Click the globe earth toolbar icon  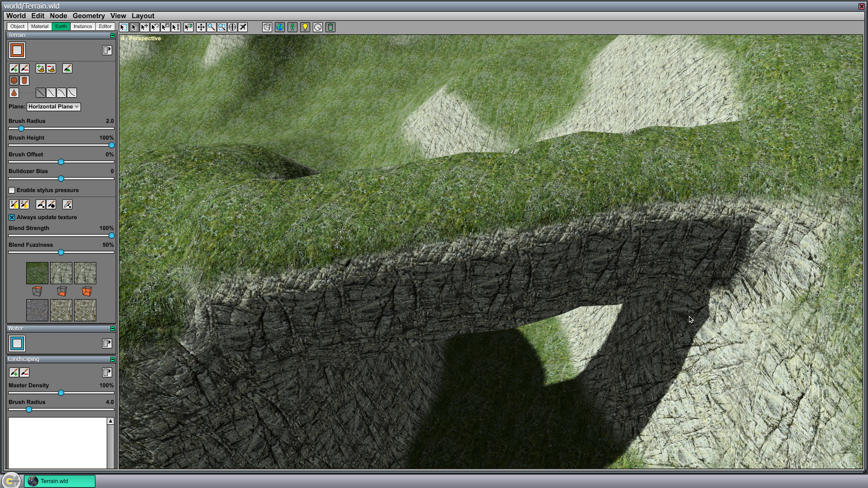pyautogui.click(x=280, y=27)
